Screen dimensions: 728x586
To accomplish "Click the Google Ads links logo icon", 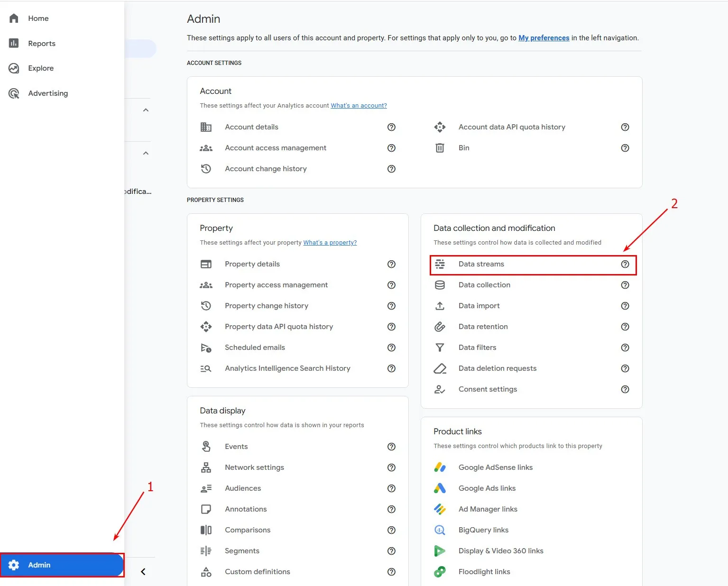I will coord(440,488).
